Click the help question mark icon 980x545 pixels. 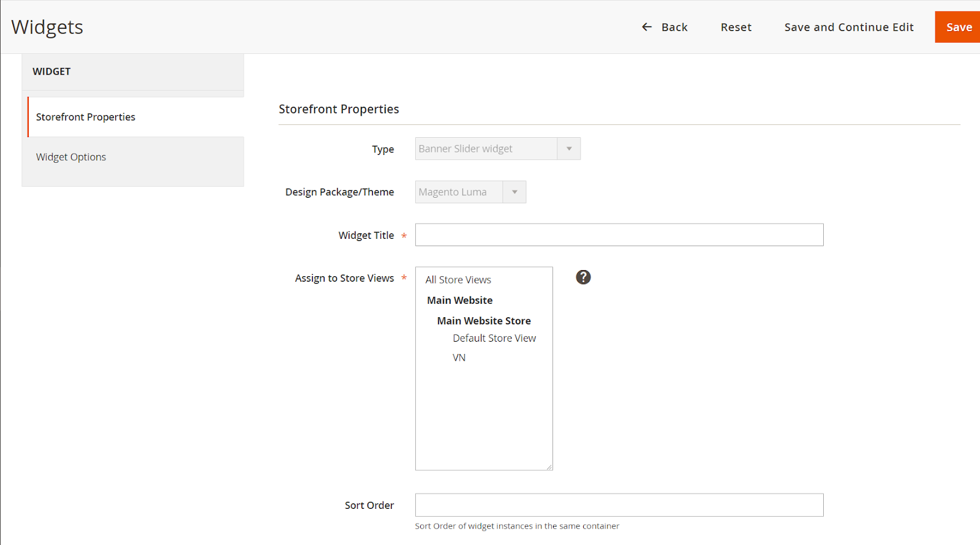pos(583,277)
